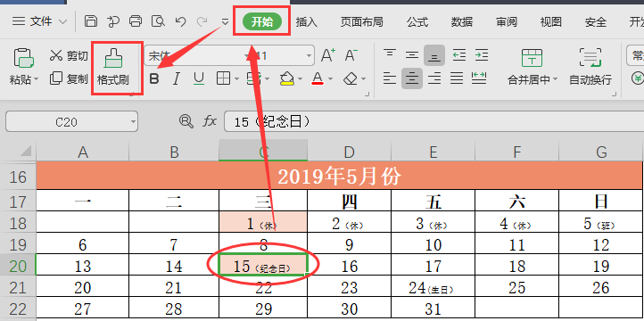
Task: Click the Cut (剪切) scissors button
Action: pos(69,55)
